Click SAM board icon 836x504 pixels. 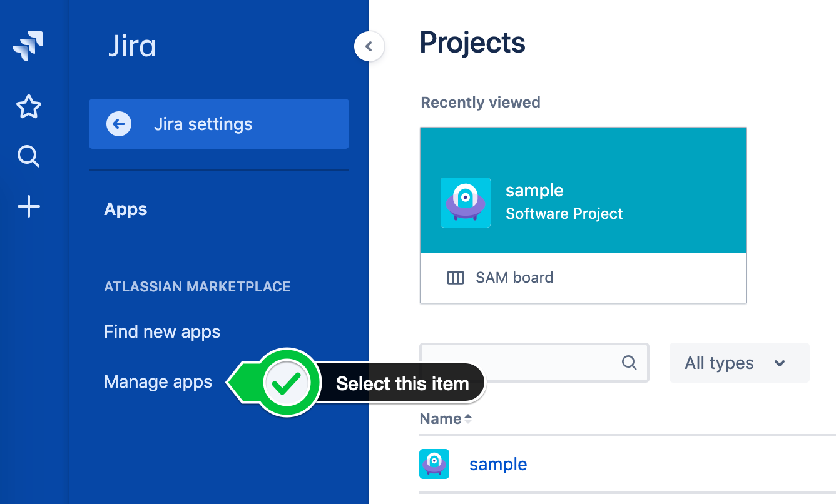[x=456, y=278]
